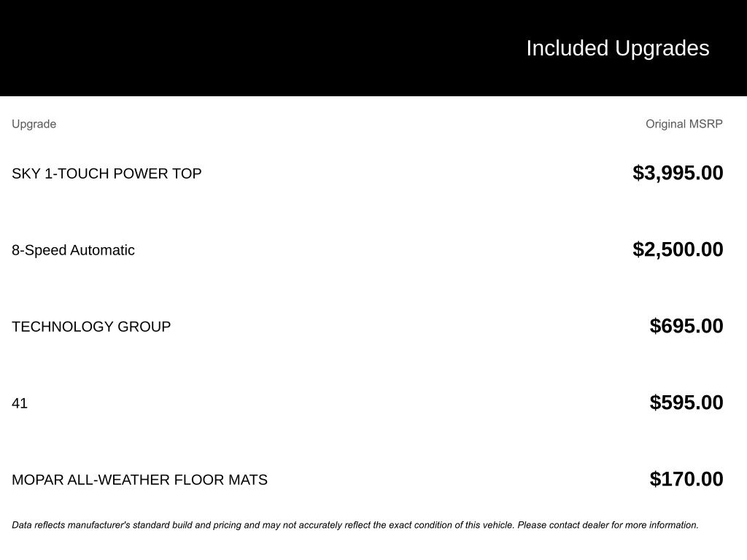
Task: Click the $595.00 MSRP value
Action: [686, 402]
